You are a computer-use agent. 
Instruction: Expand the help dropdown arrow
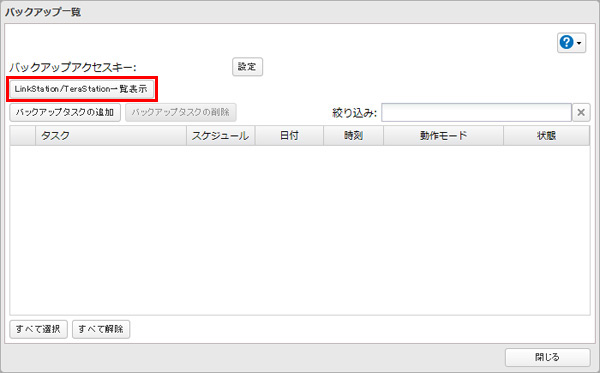click(579, 43)
